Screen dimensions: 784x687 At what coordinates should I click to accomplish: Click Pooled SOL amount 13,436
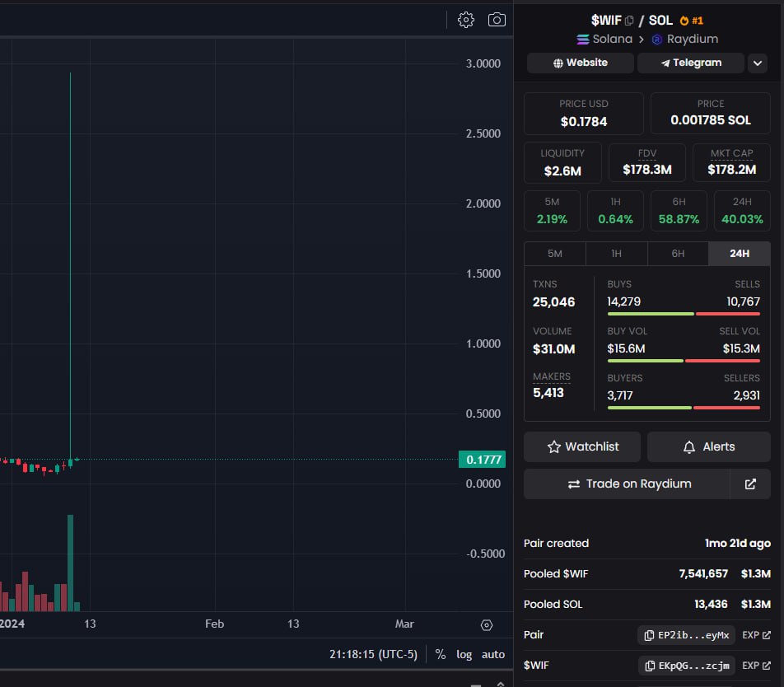tap(711, 605)
